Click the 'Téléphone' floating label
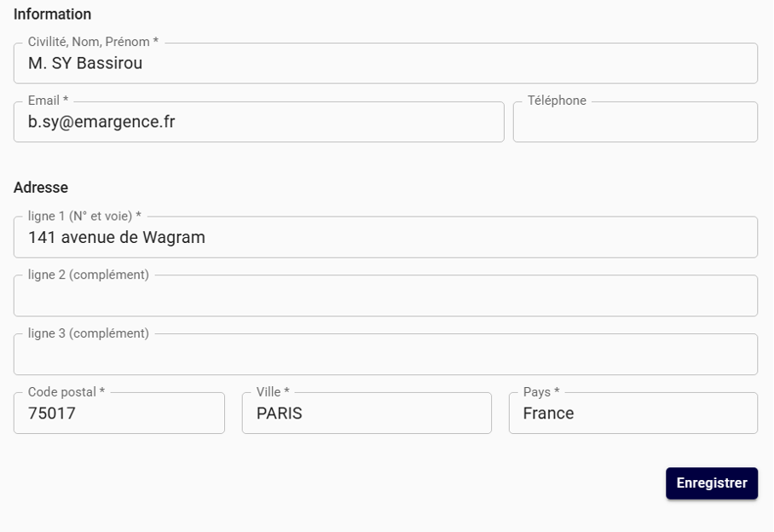The image size is (774, 532). tap(557, 101)
